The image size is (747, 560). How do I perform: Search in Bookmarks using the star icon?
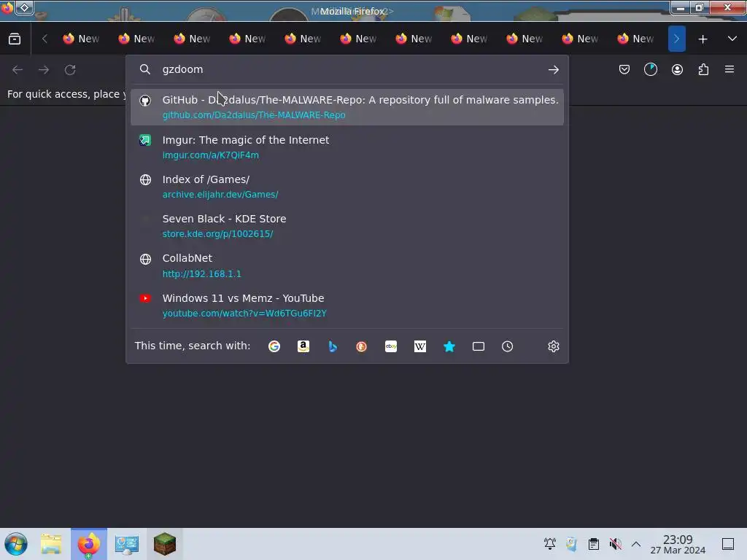pyautogui.click(x=449, y=346)
